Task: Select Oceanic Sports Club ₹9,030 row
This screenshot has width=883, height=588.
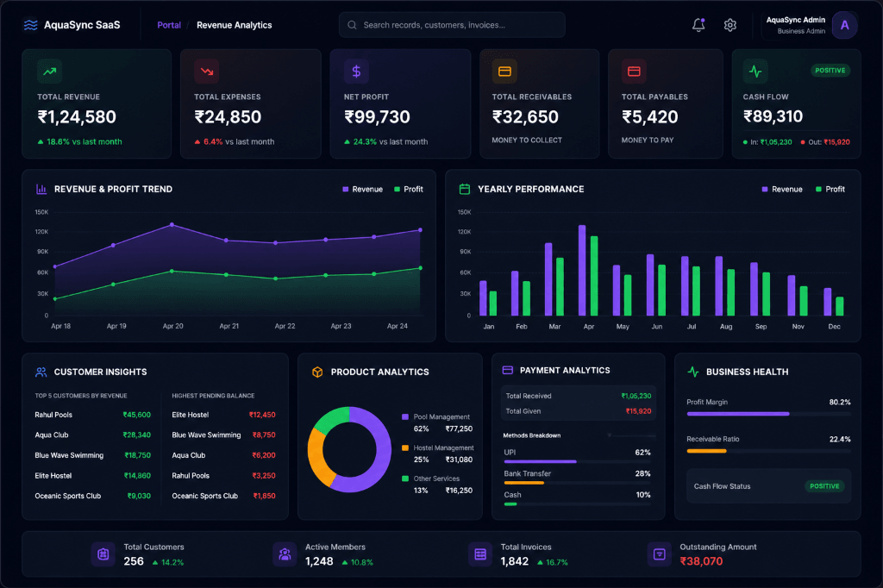Action: [93, 496]
